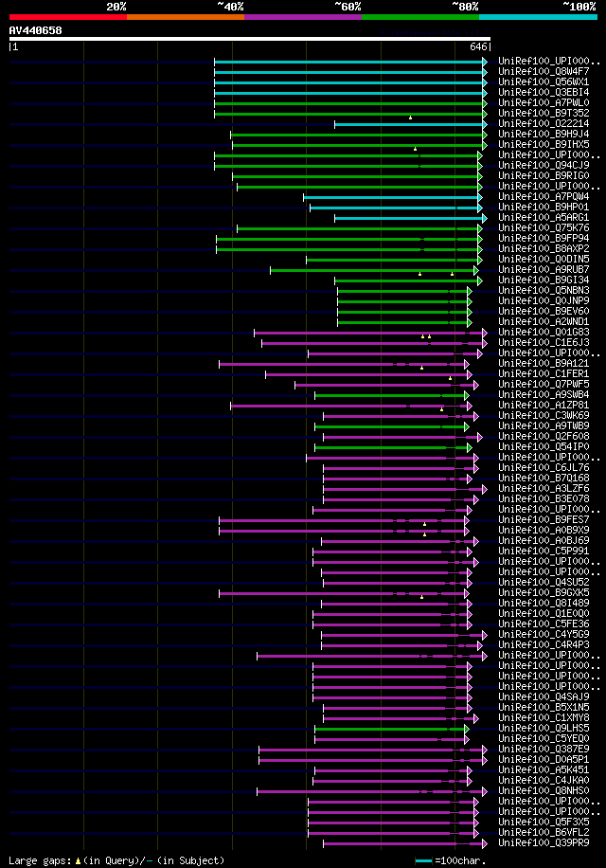Open hit UniRef100_Q56WX1
Viewport: 606px width, 868px height.
[x=544, y=81]
